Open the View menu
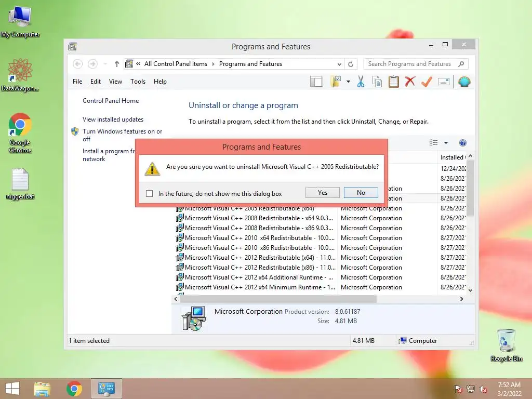 pyautogui.click(x=115, y=82)
